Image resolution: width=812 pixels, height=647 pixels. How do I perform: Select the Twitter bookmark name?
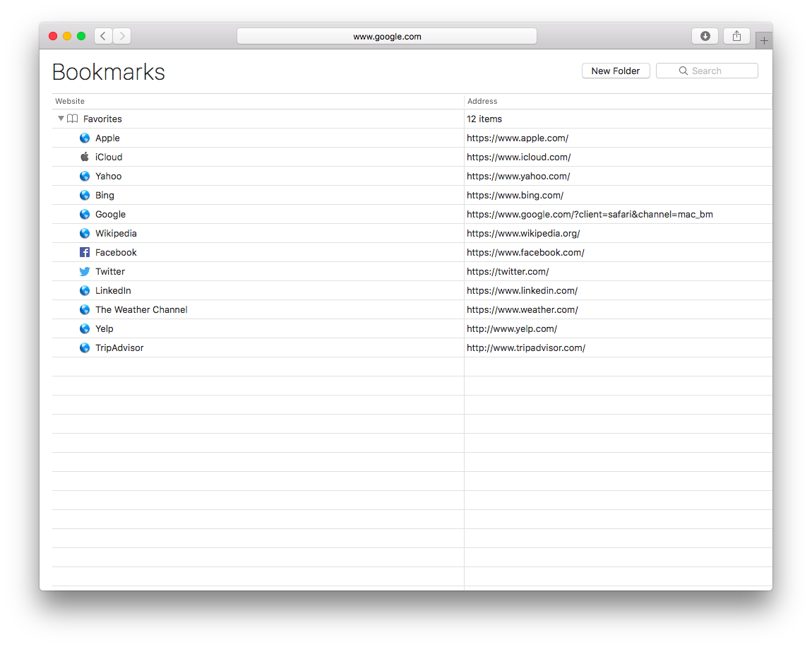[109, 271]
